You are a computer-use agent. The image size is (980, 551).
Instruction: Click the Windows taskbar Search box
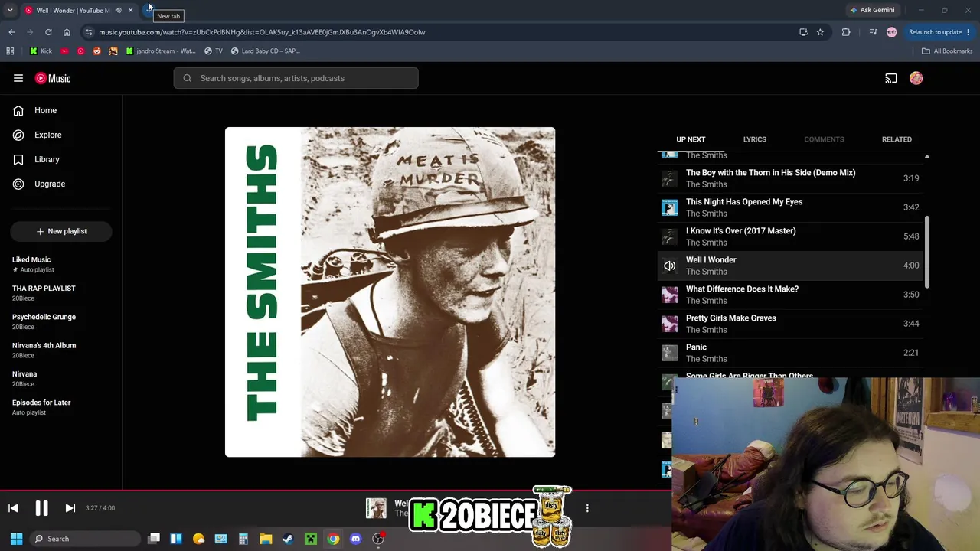pyautogui.click(x=84, y=539)
